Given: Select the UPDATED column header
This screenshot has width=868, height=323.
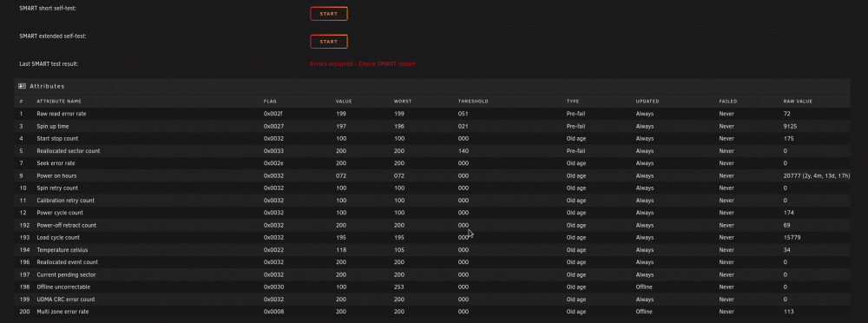Looking at the screenshot, I should coord(648,102).
